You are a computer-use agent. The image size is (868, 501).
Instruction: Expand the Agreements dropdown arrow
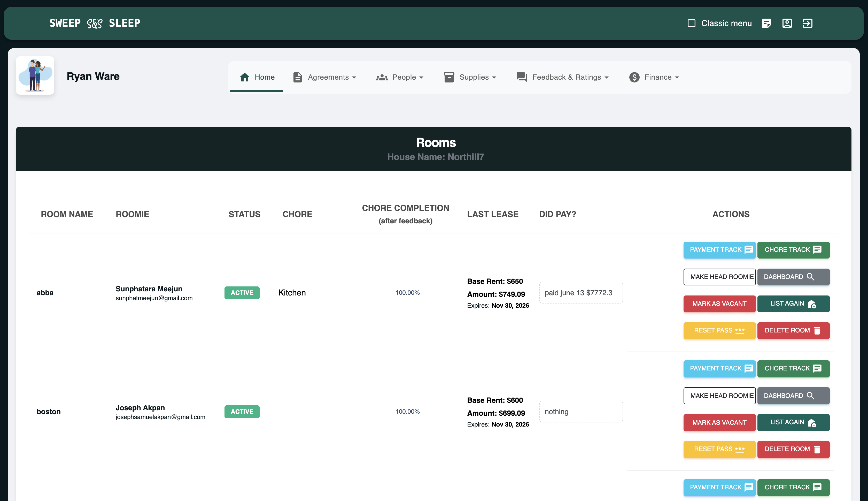click(354, 77)
